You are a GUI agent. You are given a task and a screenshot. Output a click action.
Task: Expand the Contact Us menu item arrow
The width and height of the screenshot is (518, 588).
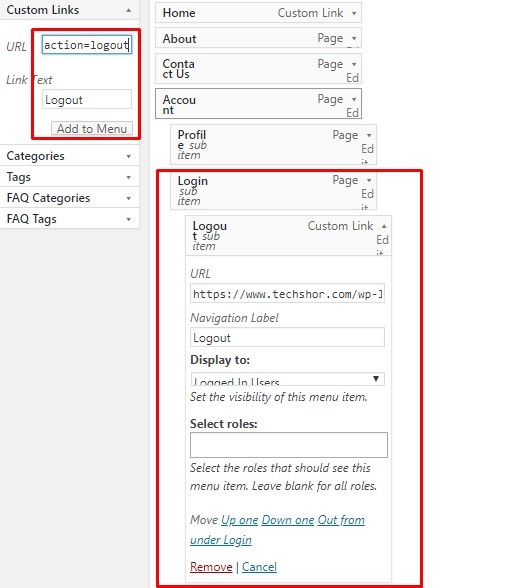pos(354,64)
